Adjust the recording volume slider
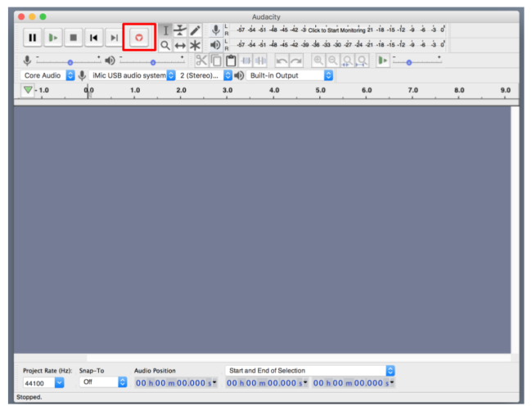Screen dimensions: 532x411 pyautogui.click(x=69, y=62)
